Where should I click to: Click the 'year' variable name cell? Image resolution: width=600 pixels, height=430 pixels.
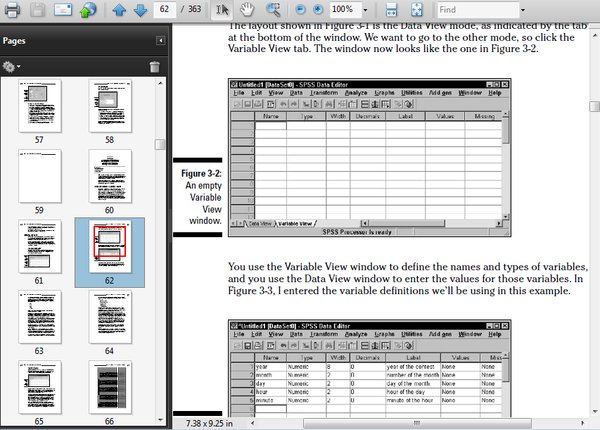point(271,366)
